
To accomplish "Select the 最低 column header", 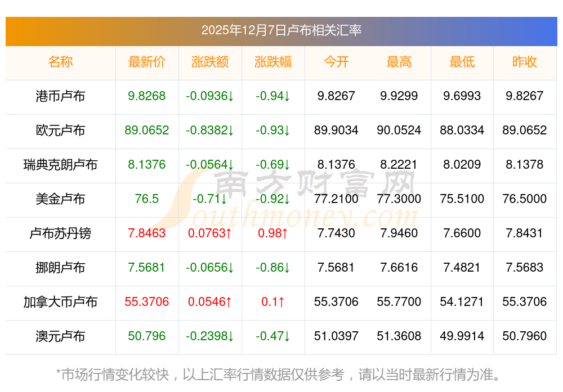I will 462,62.
